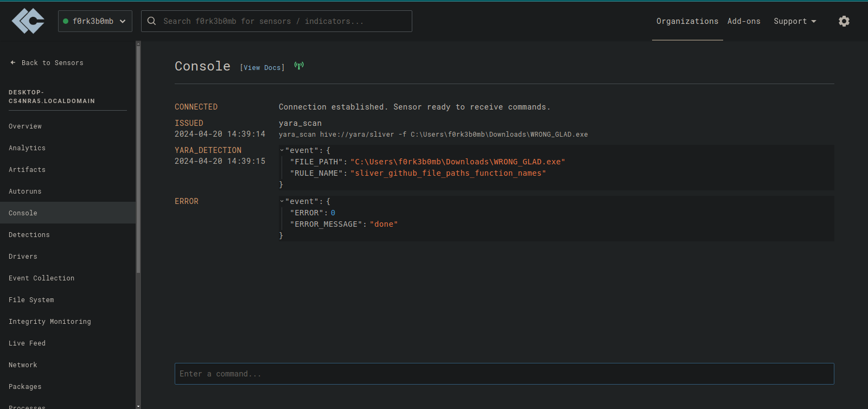
Task: Expand the Support dropdown menu
Action: 795,21
